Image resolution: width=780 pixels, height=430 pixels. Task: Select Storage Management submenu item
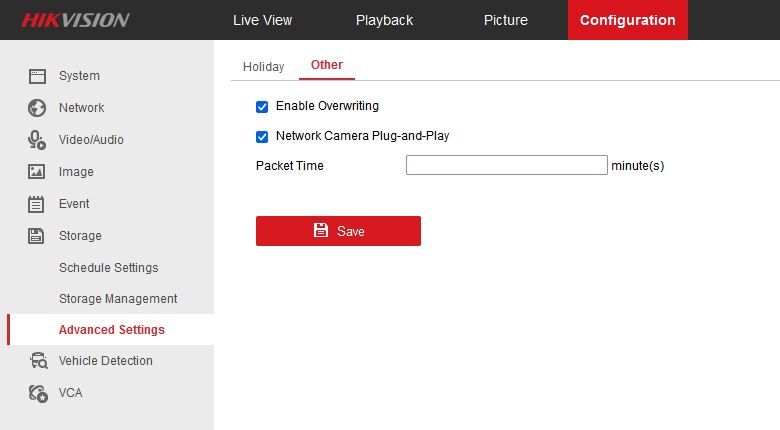tap(118, 299)
